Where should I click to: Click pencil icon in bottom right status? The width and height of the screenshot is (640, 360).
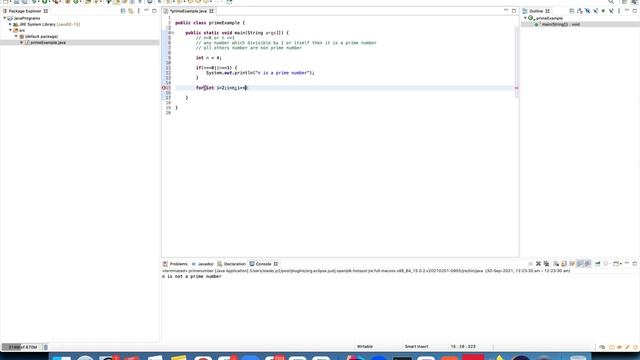[x=628, y=347]
